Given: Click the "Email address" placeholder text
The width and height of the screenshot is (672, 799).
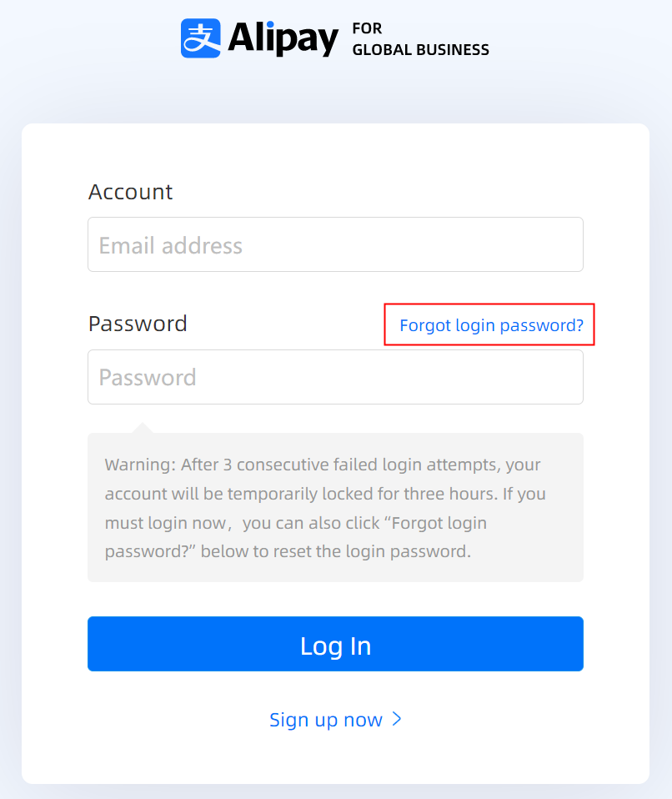Looking at the screenshot, I should click(171, 245).
